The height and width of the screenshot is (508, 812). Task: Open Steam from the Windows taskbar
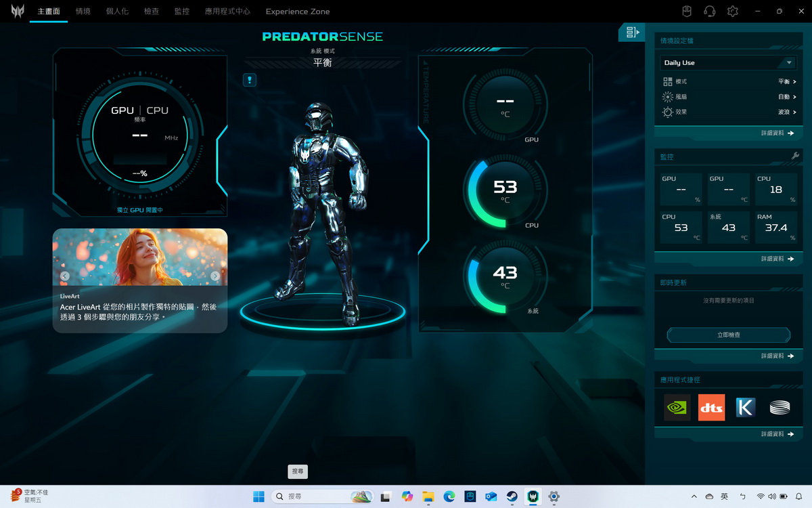(512, 496)
